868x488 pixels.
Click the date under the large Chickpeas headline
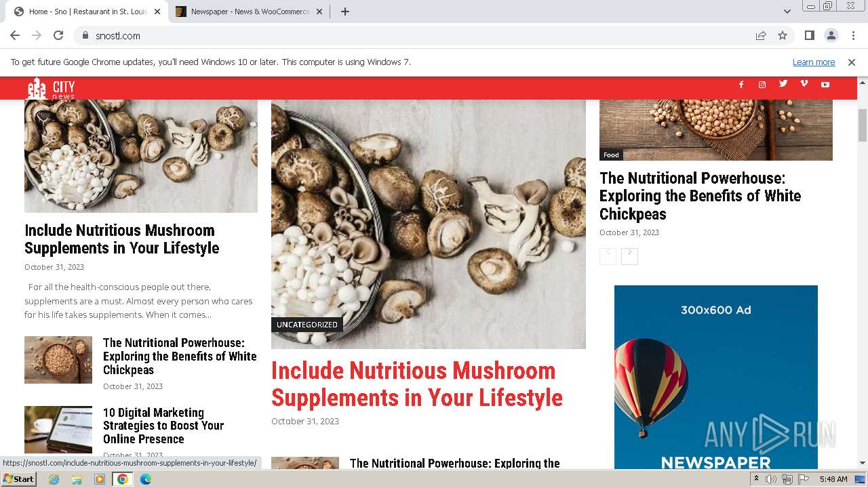coord(629,232)
